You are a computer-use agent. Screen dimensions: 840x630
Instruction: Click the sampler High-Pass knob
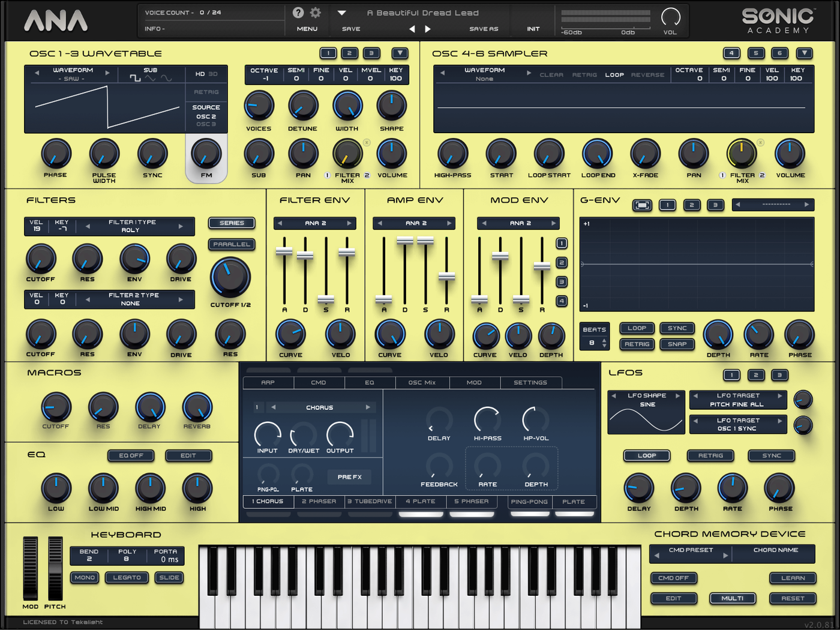coord(453,154)
